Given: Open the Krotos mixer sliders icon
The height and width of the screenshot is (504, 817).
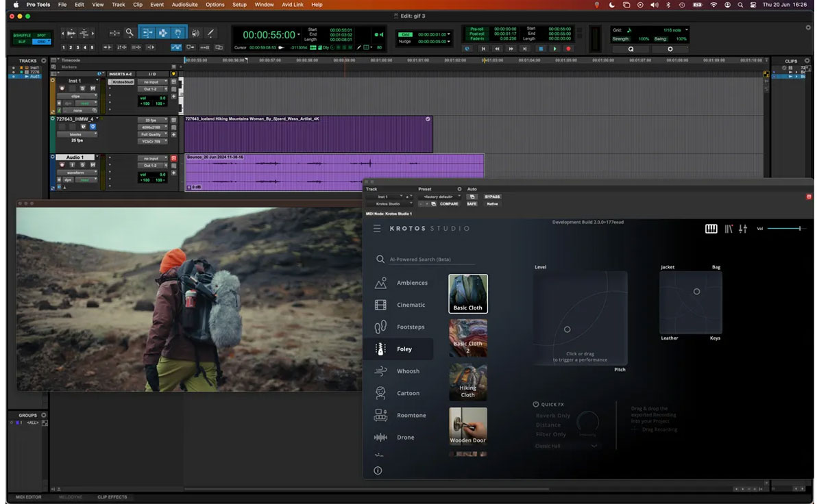Looking at the screenshot, I should (743, 229).
